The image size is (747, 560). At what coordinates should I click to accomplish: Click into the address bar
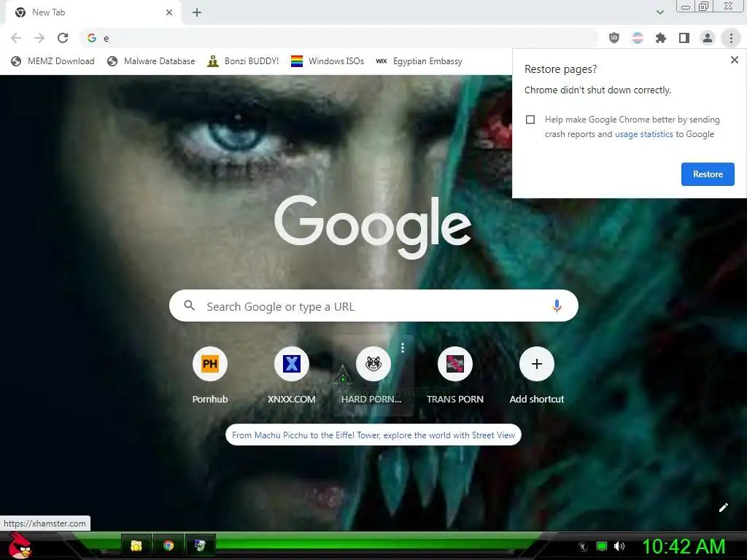tap(338, 38)
